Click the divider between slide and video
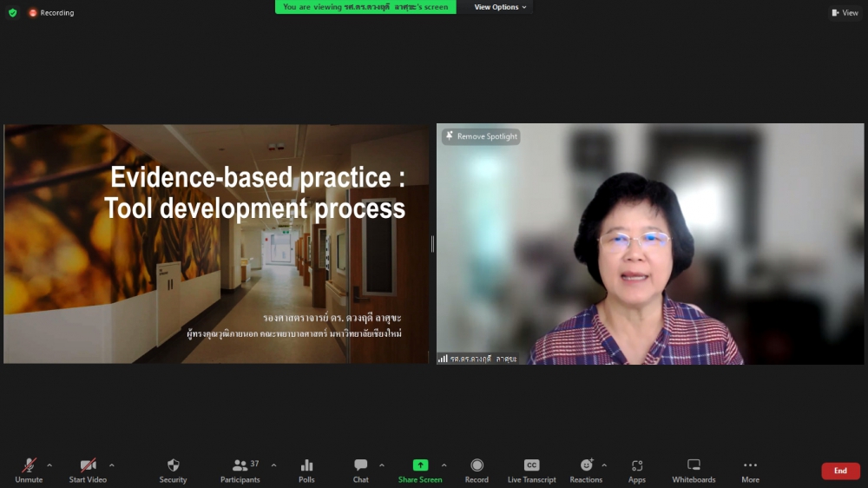This screenshot has width=868, height=488. [x=432, y=244]
